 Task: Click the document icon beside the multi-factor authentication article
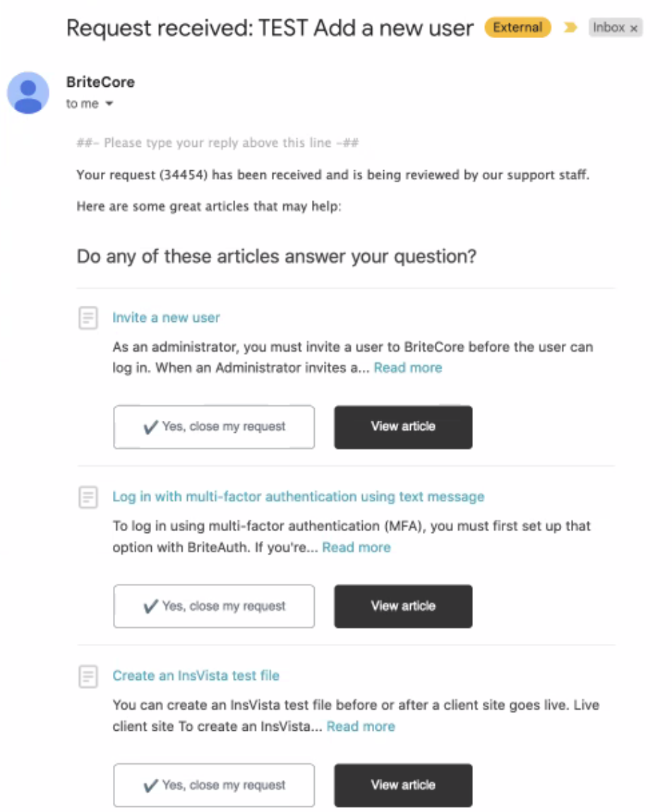point(88,497)
